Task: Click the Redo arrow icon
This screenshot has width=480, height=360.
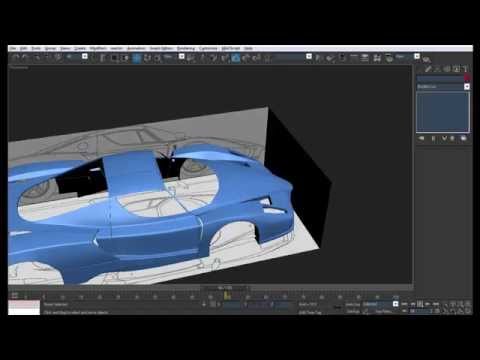Action: [25, 58]
